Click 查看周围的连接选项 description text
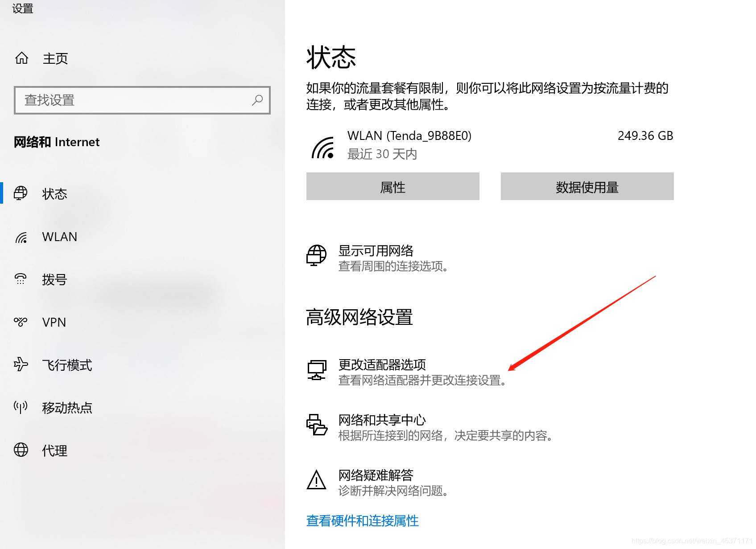Image resolution: width=756 pixels, height=549 pixels. (x=393, y=266)
